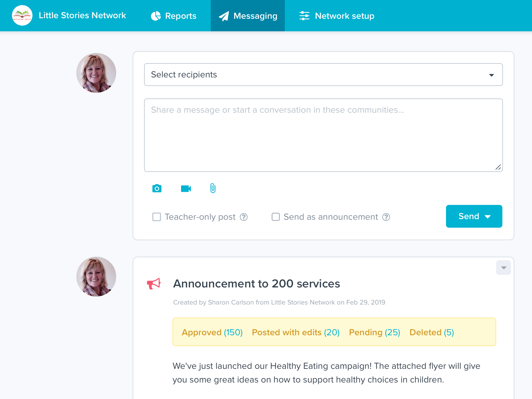Click the Approved (150) status indicator

(x=212, y=332)
